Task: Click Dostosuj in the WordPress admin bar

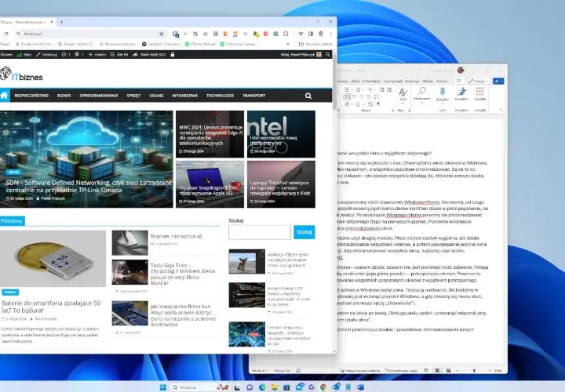Action: coord(46,55)
